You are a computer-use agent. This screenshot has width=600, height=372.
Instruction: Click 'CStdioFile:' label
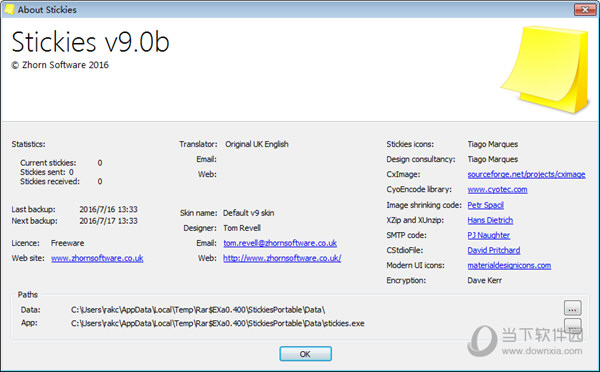click(405, 250)
